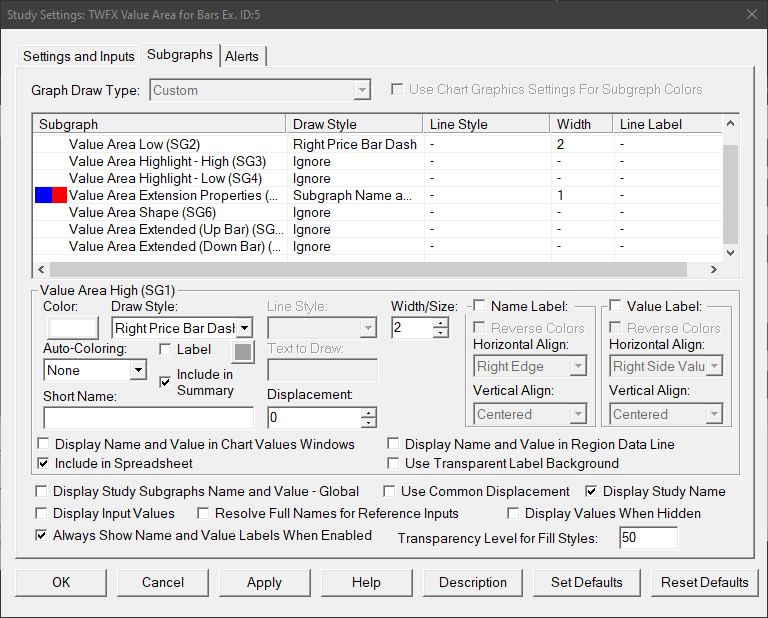This screenshot has width=768, height=618.
Task: Click the gray Label color square button
Action: pyautogui.click(x=244, y=351)
